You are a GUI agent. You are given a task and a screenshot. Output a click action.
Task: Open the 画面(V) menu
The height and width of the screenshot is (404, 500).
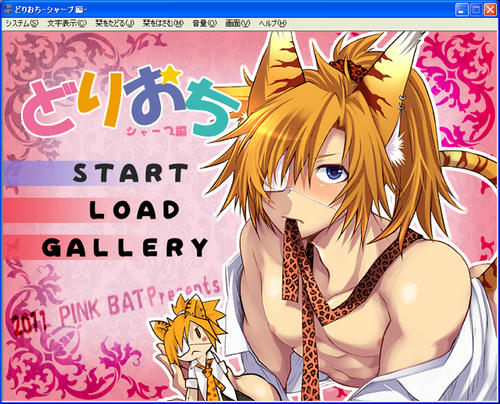[238, 23]
